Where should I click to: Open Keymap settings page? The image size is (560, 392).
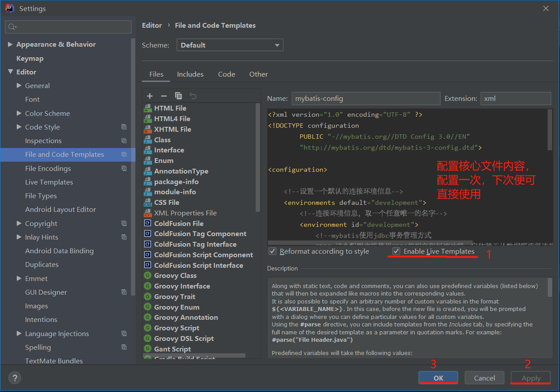click(30, 59)
